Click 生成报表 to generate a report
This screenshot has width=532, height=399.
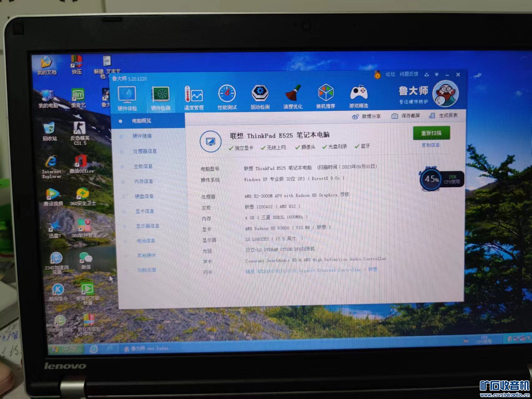pyautogui.click(x=444, y=115)
